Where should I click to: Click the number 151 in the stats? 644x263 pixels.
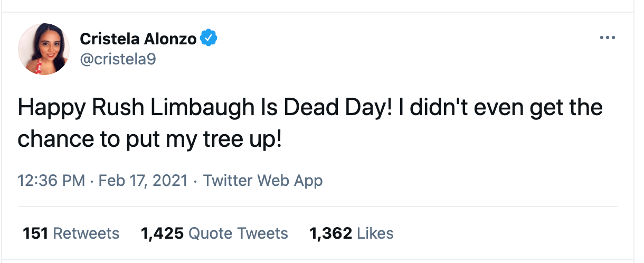click(36, 233)
